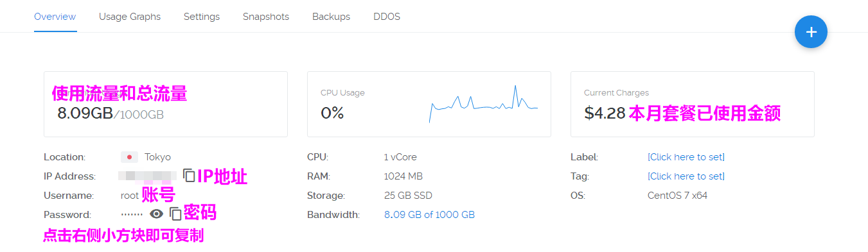Open the Settings tab
The image size is (868, 252).
click(x=202, y=17)
